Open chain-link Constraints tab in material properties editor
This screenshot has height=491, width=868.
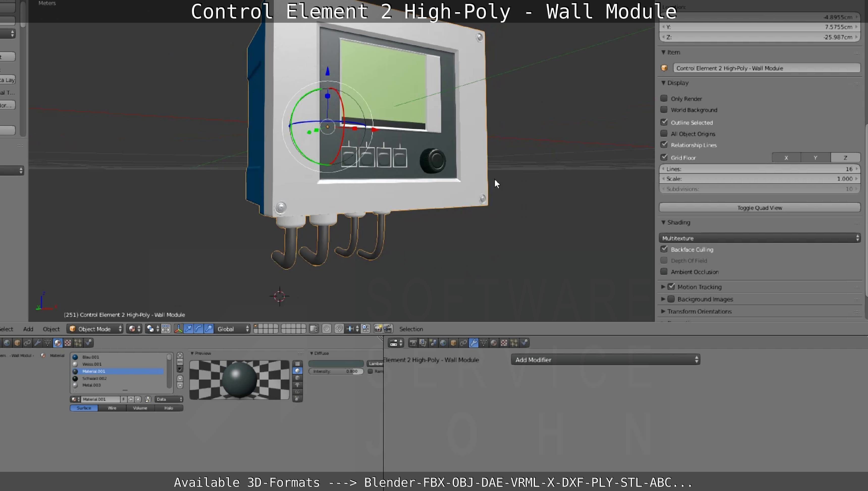pyautogui.click(x=27, y=343)
